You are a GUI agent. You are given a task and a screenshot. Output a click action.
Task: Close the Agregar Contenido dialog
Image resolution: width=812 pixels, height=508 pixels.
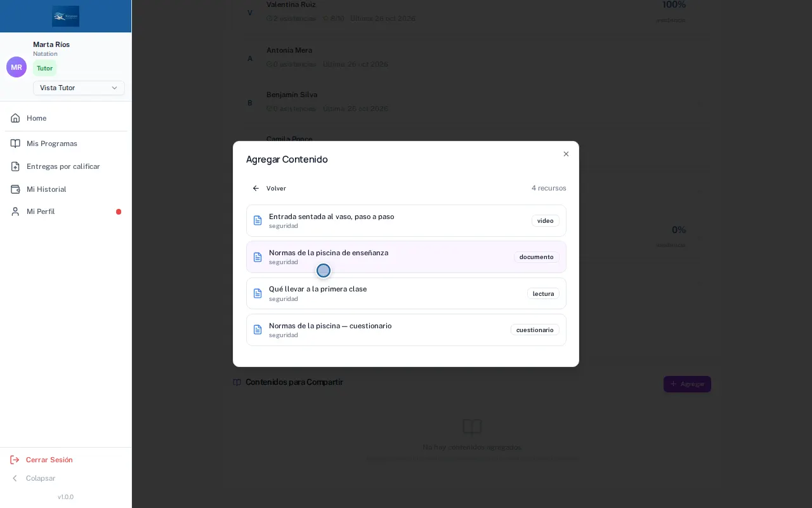click(x=566, y=154)
